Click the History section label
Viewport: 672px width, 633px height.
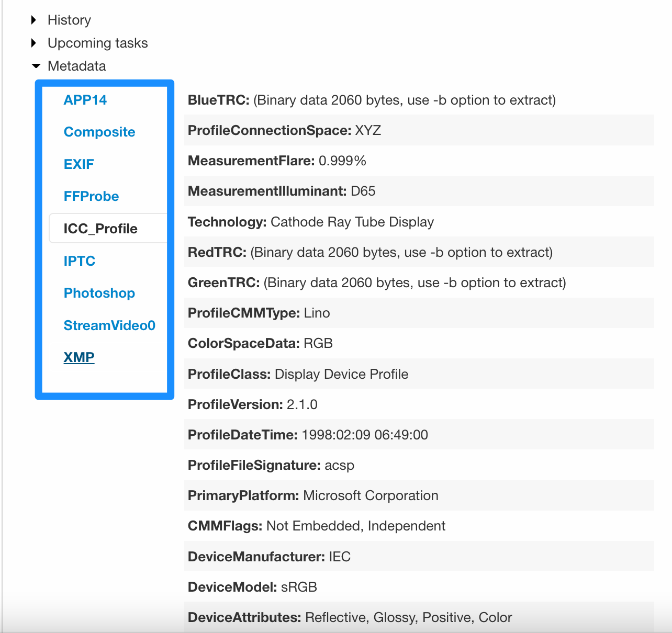[x=69, y=20]
